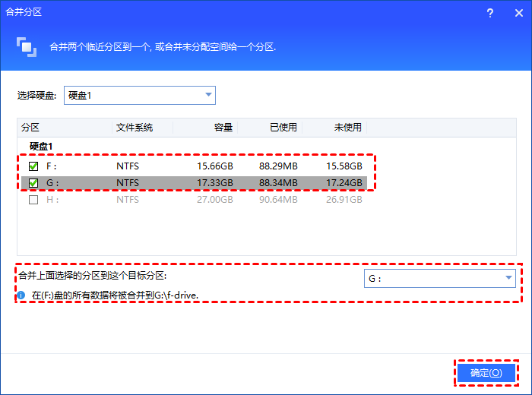Select the 硬盘1 group row in list

pos(42,146)
